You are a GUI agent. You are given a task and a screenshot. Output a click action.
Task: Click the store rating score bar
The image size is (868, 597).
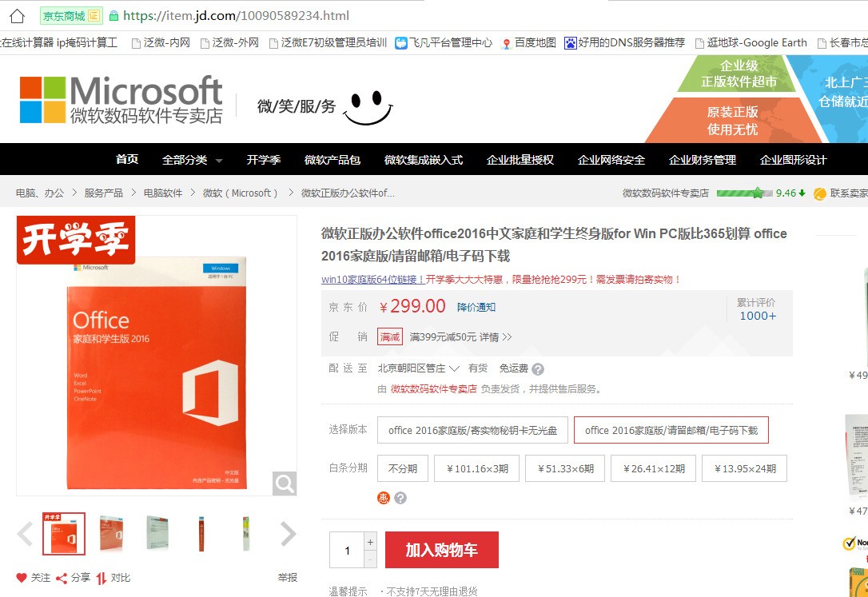tap(744, 193)
